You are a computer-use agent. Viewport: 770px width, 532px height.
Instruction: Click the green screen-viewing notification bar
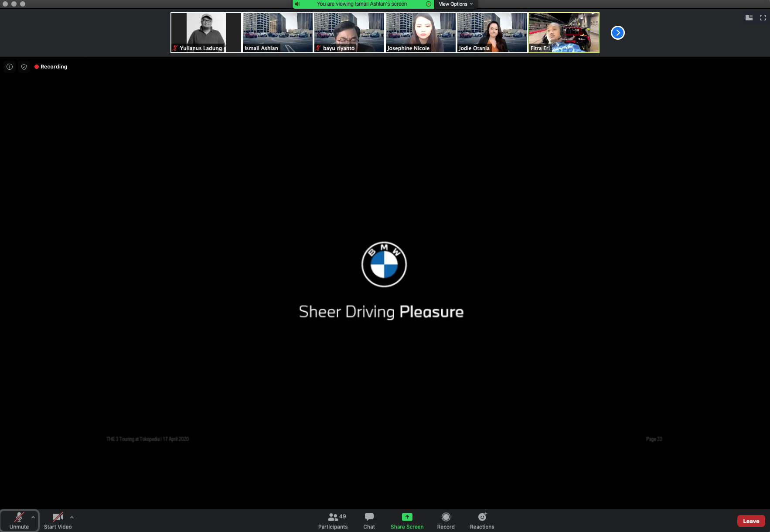pos(362,4)
